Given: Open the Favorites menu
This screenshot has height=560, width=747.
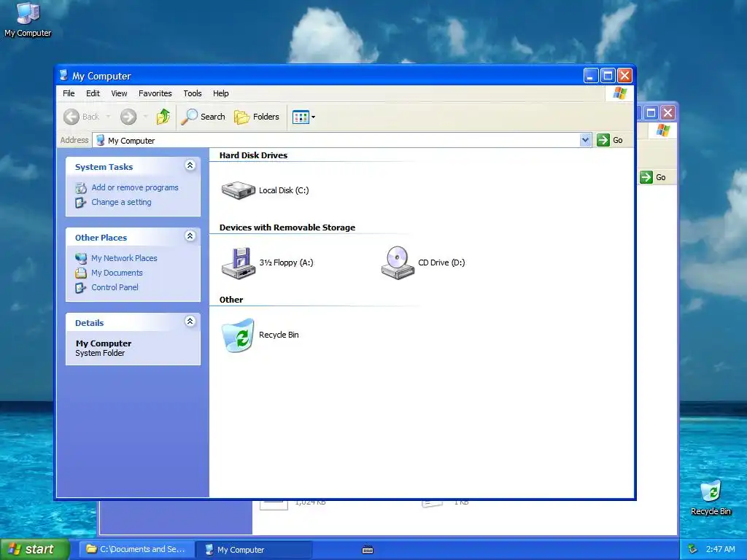Looking at the screenshot, I should 155,93.
